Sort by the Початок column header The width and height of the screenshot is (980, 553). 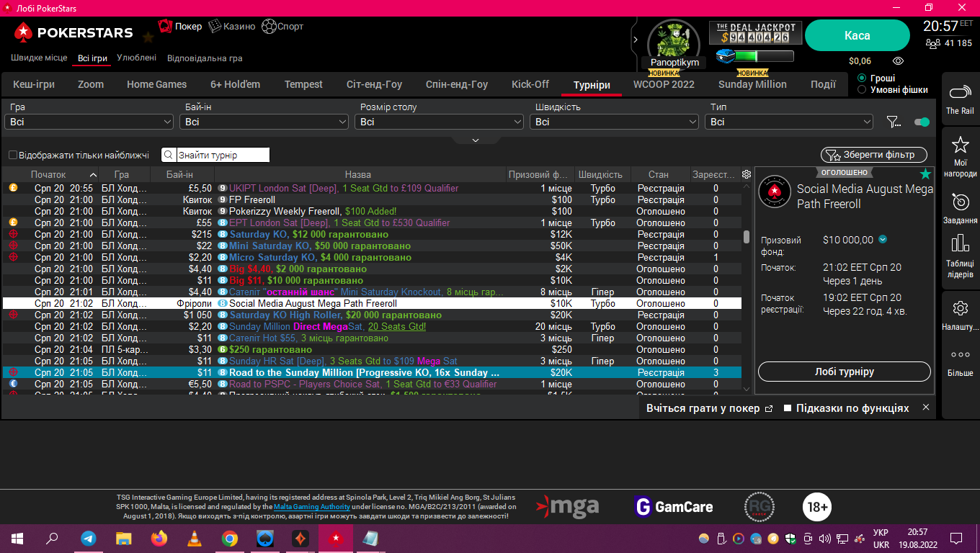48,174
